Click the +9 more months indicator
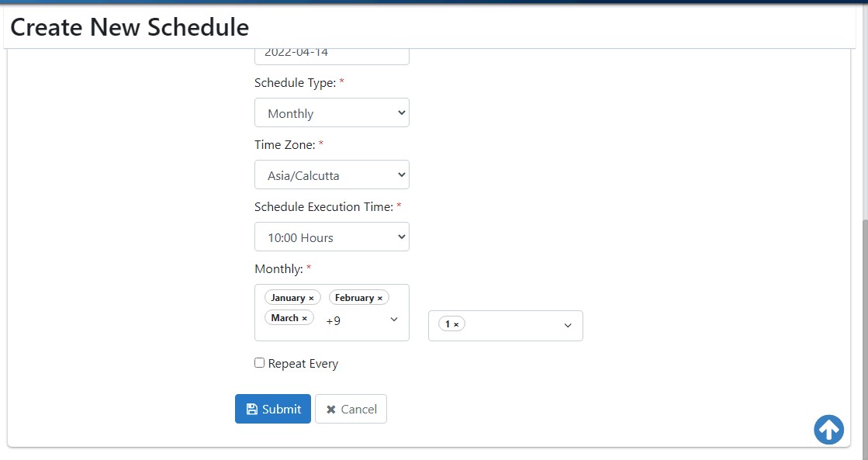Screen dimensions: 868x460 pos(334,320)
